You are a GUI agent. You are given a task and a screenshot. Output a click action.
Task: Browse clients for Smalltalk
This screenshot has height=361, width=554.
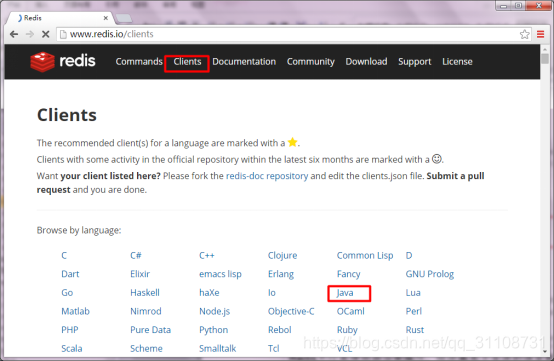(x=217, y=349)
